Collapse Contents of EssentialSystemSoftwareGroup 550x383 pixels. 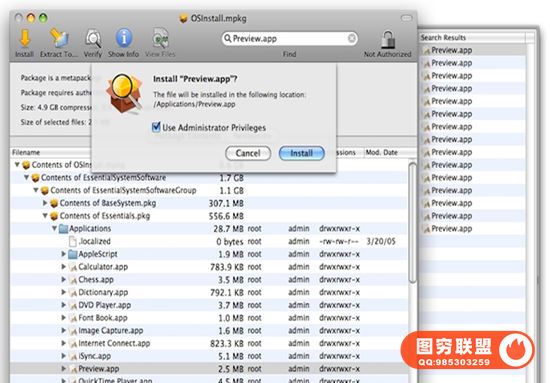click(36, 190)
